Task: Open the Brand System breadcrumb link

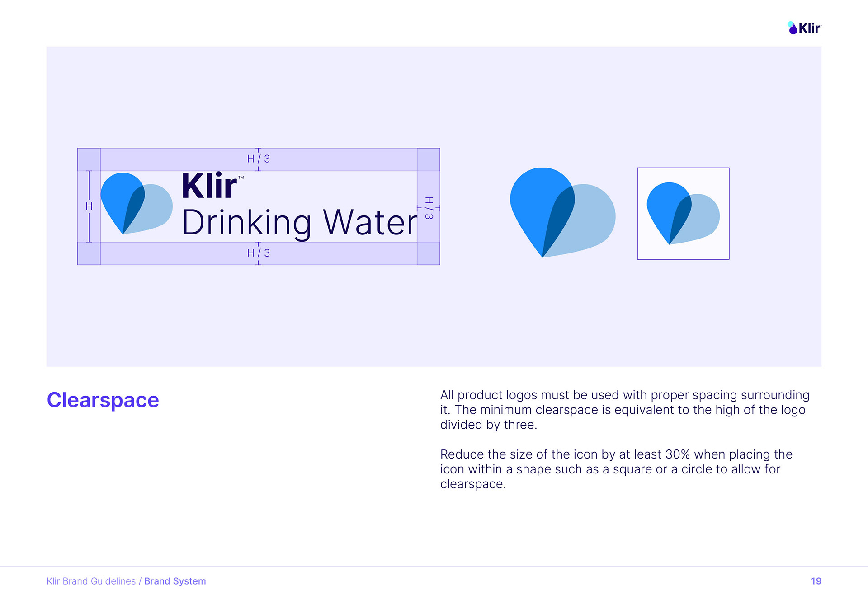Action: tap(175, 581)
